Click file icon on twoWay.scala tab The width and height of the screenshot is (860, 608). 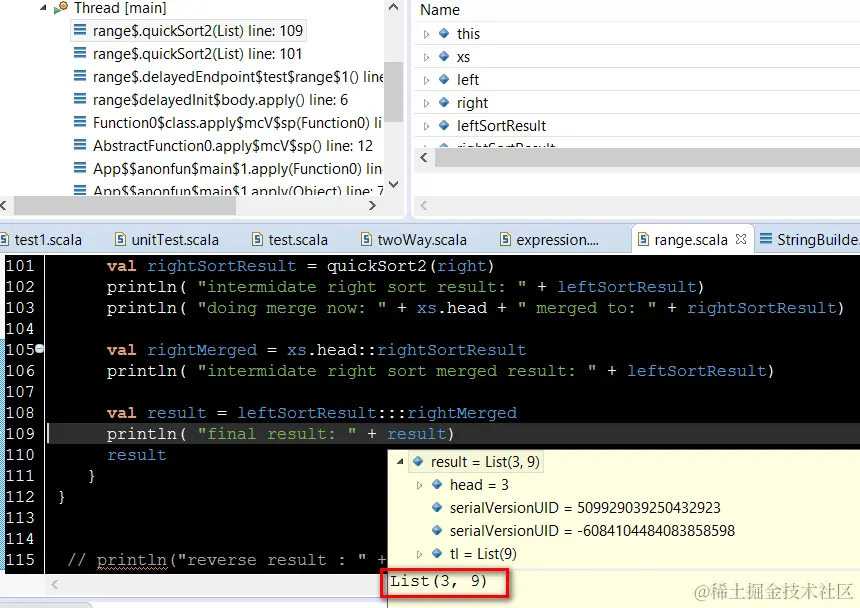tap(366, 240)
